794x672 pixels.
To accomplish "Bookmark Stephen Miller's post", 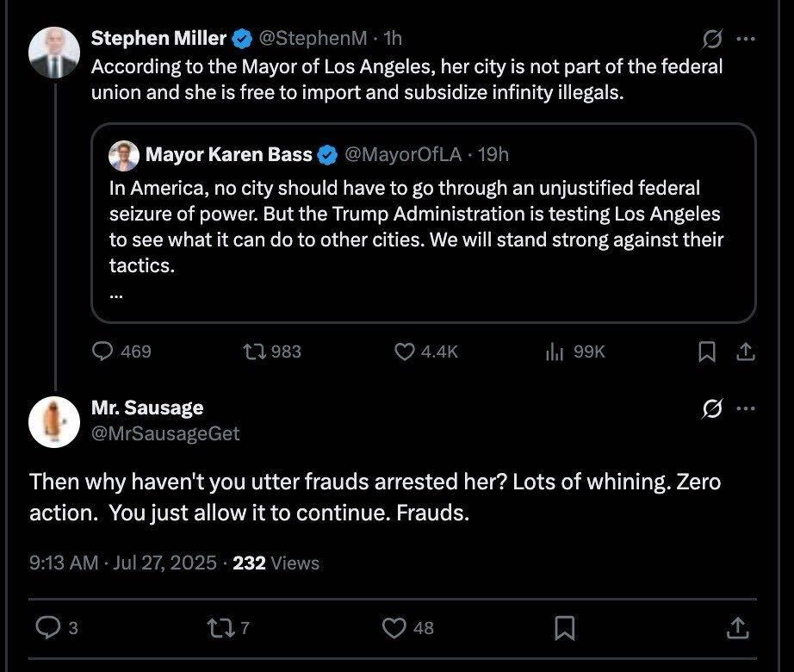I will coord(707,352).
